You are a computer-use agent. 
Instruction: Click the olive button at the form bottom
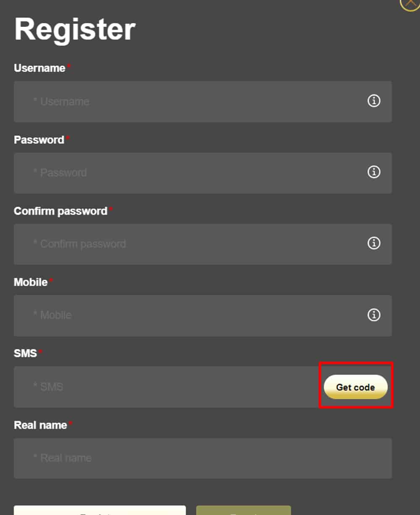point(243,510)
